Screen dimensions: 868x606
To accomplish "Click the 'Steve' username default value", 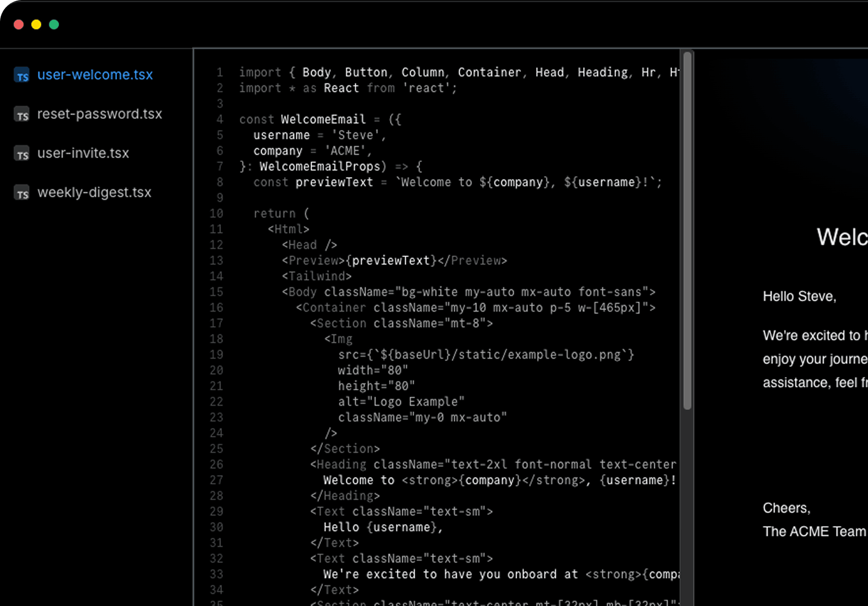I will [x=355, y=135].
